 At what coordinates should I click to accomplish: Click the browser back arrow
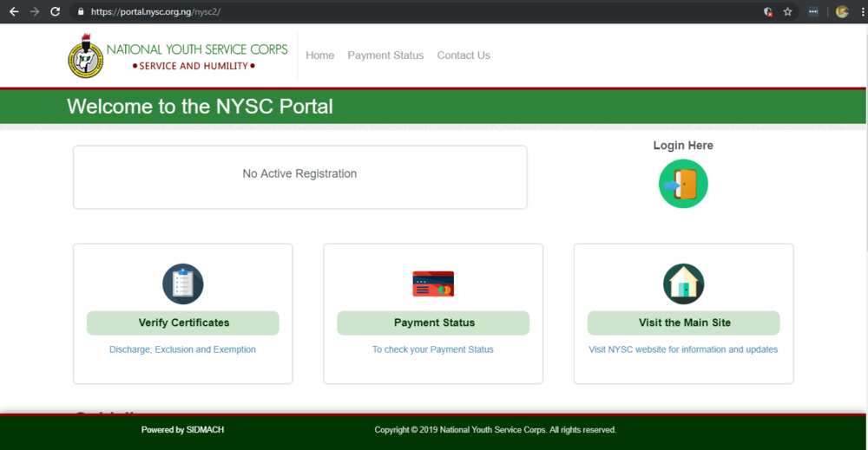(15, 11)
